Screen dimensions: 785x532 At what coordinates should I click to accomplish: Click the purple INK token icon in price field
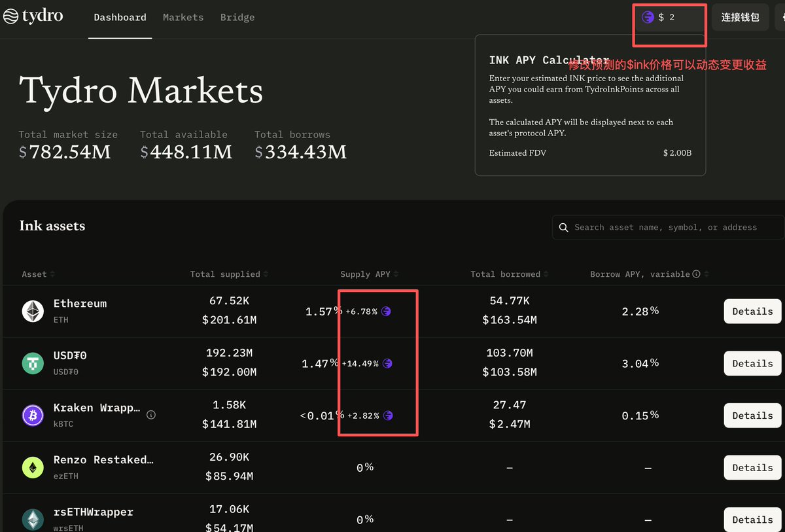point(648,18)
